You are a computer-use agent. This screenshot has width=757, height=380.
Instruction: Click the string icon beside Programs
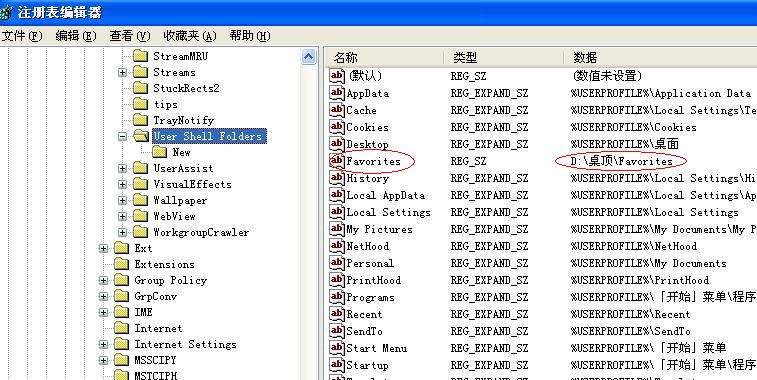coord(337,297)
